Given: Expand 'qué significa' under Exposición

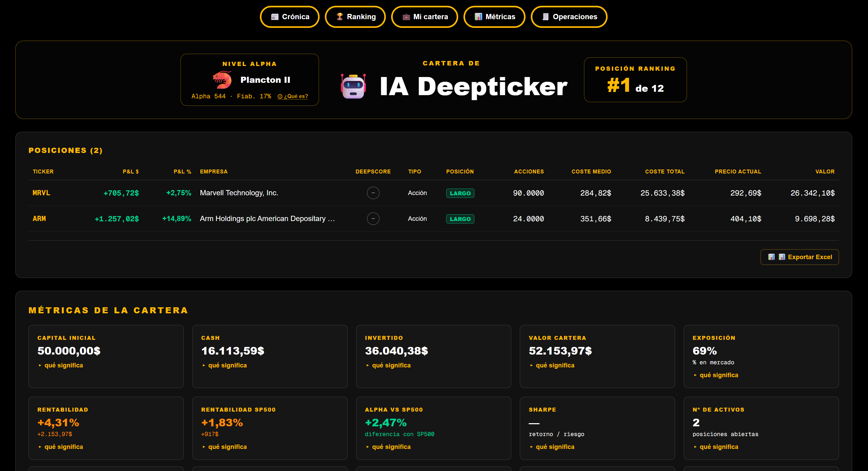Looking at the screenshot, I should pyautogui.click(x=715, y=375).
